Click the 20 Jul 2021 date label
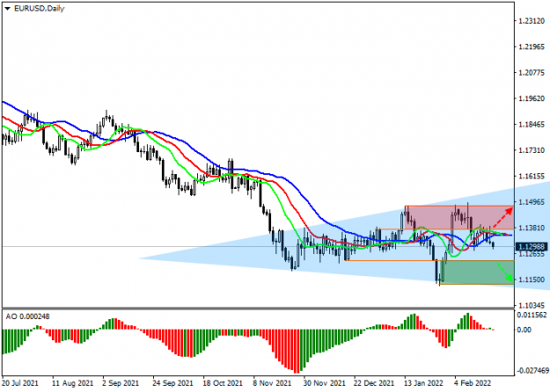550x392 pixels. click(20, 383)
